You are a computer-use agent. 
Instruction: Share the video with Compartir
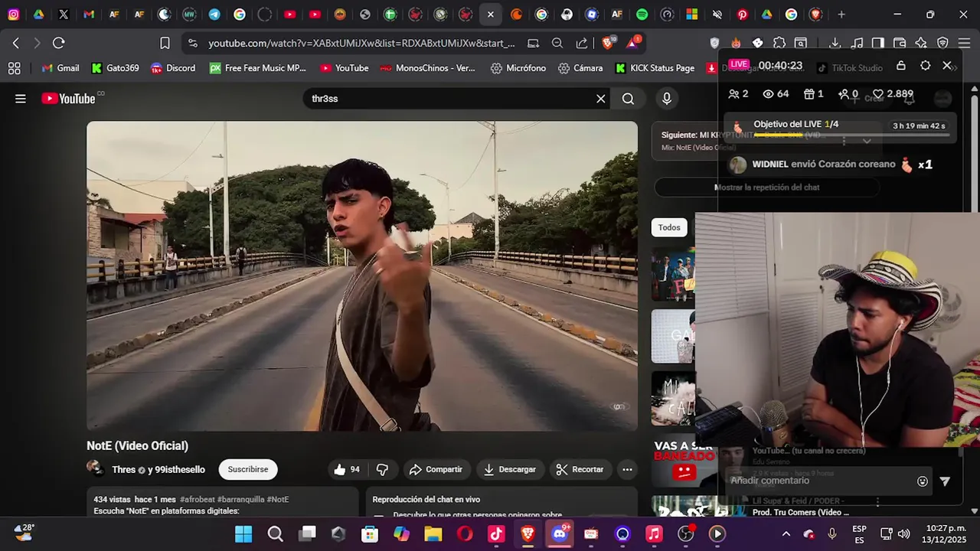click(436, 469)
